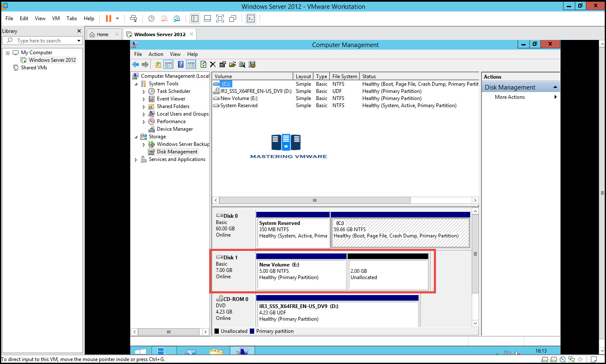This screenshot has width=606, height=364.
Task: Click console tree scroll right arrow
Action: click(205, 332)
